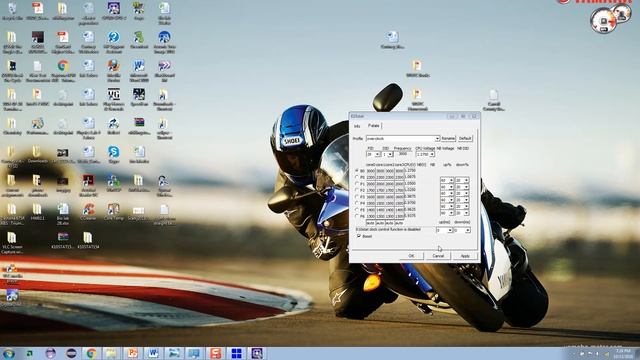Open the CCleaner desktop shortcut
The image size is (640, 360).
[x=88, y=211]
